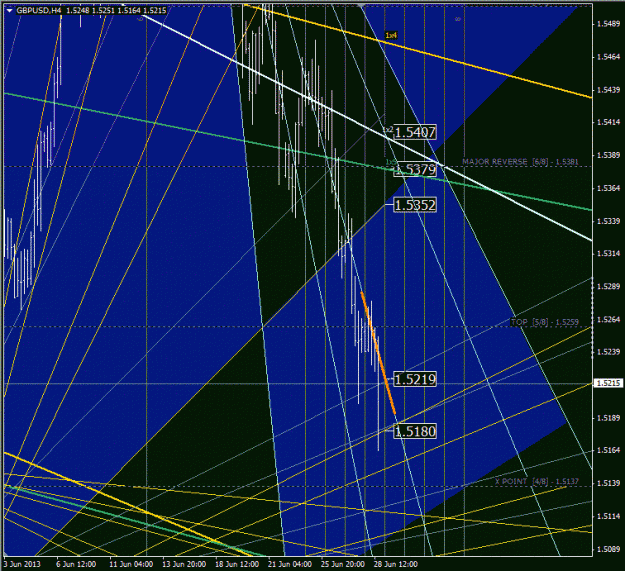This screenshot has height=571, width=625.
Task: Click 1.5264 on the price scale
Action: coord(608,320)
